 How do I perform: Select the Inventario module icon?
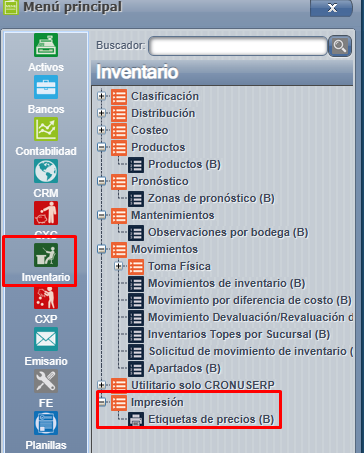click(46, 255)
